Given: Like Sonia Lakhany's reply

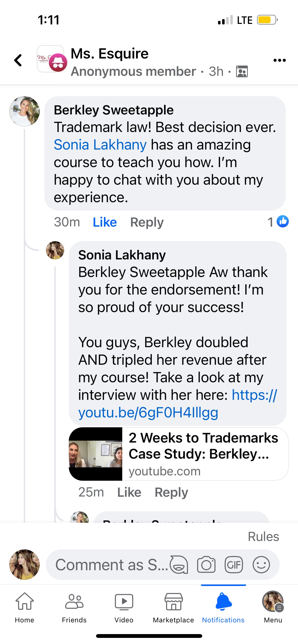Looking at the screenshot, I should [x=129, y=492].
